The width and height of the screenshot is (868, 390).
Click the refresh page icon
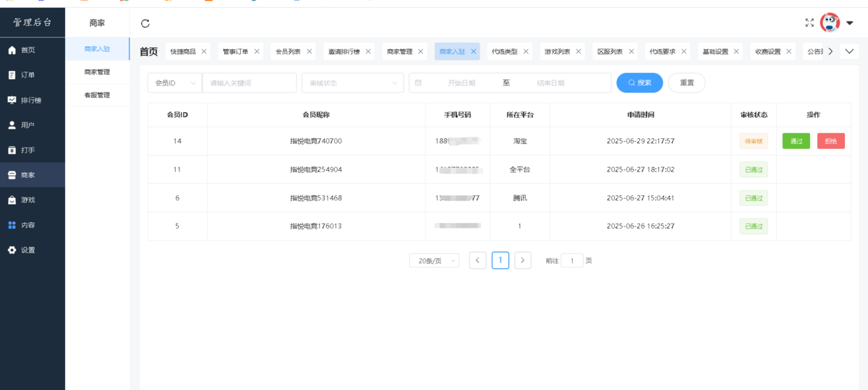pyautogui.click(x=145, y=23)
